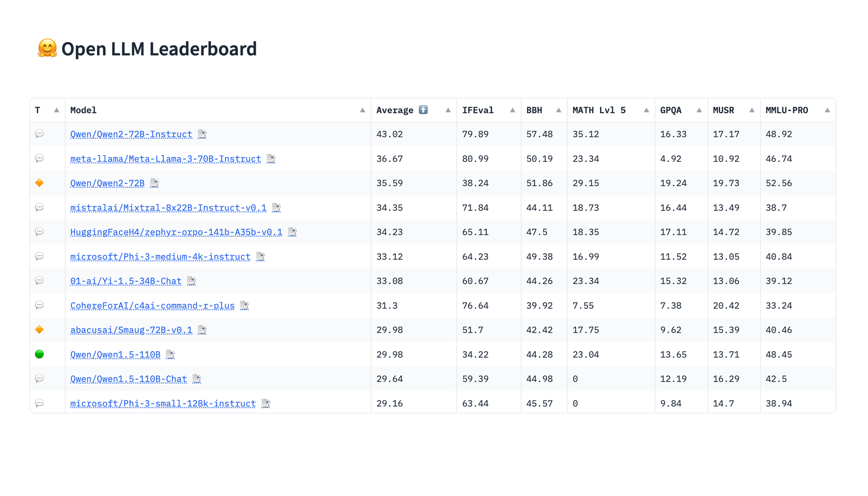Open the 01-ai/Yi-1.5-34B-Chat link
The image size is (868, 496).
coord(126,281)
